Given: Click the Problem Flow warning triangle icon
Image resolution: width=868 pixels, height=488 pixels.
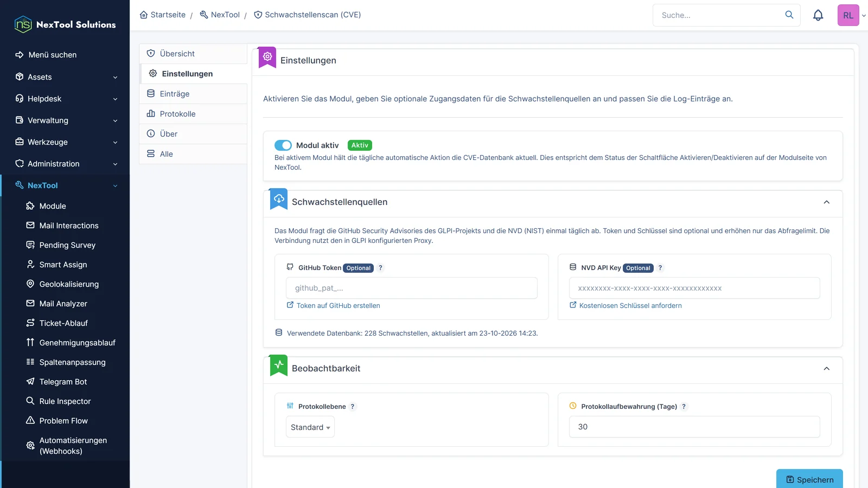Looking at the screenshot, I should point(30,421).
